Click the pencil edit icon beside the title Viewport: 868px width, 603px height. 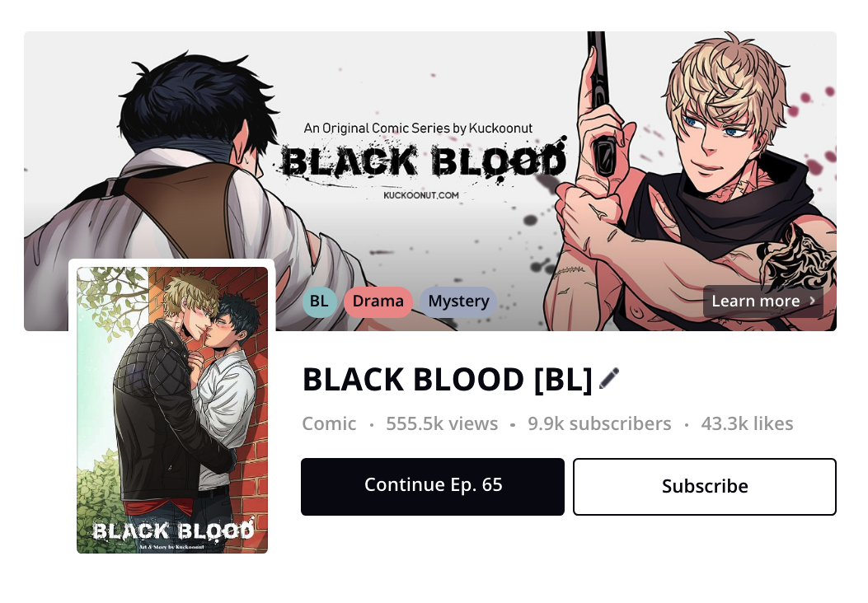point(609,379)
